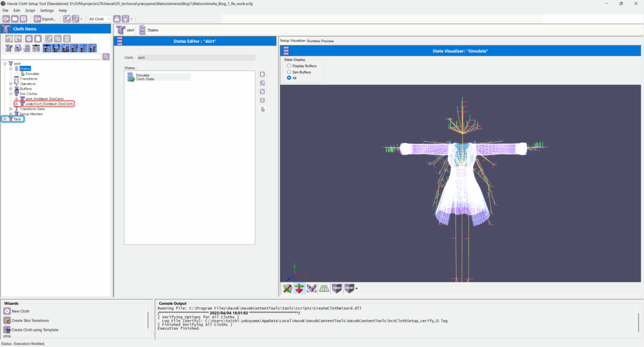Click the Export toolbar button

[x=45, y=19]
